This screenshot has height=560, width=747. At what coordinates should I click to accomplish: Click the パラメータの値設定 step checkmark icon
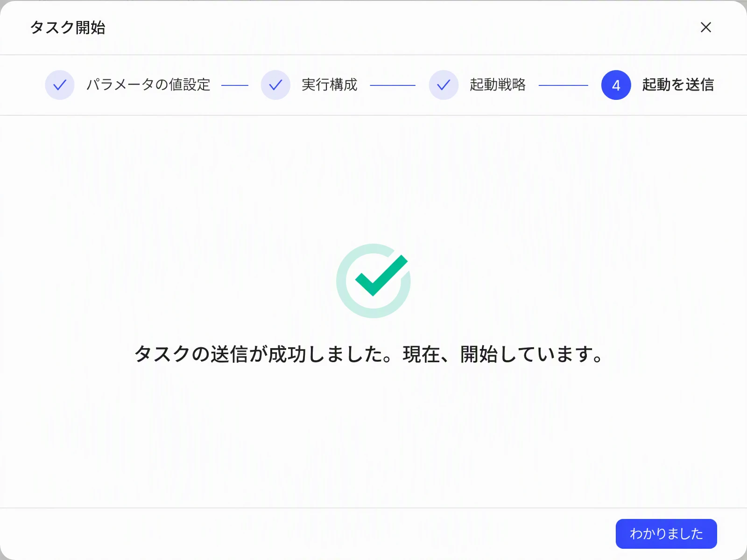[x=60, y=85]
